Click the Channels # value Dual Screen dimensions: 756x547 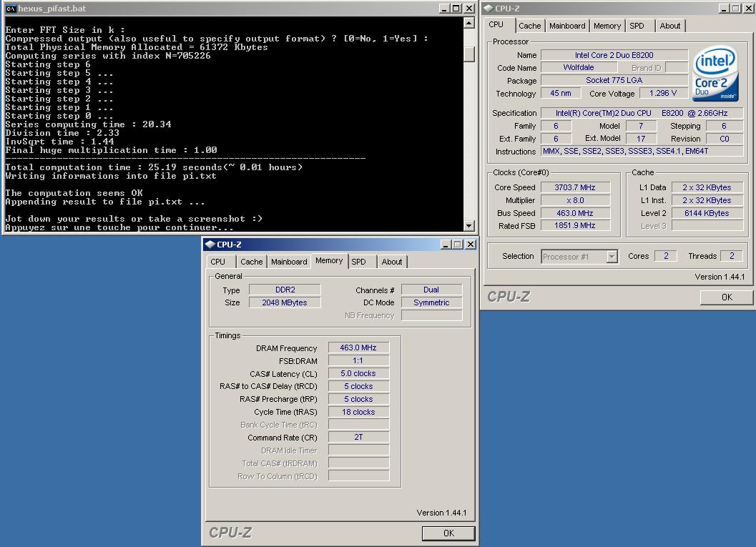pyautogui.click(x=431, y=290)
